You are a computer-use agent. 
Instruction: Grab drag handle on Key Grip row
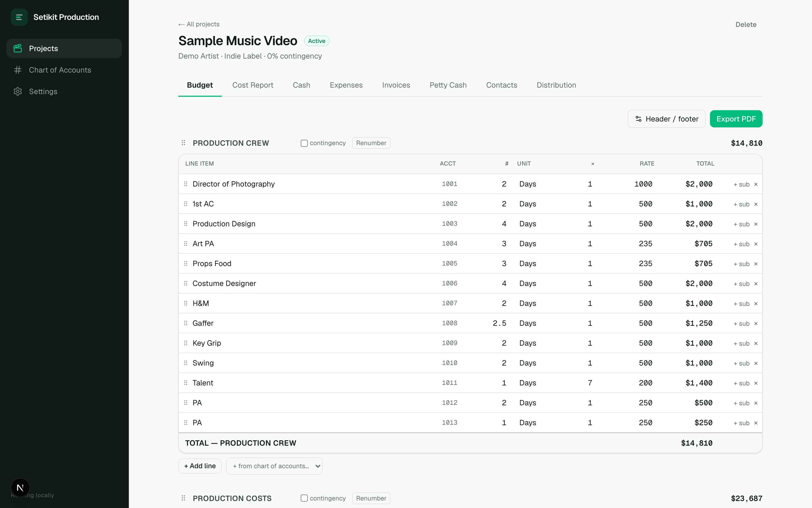point(186,343)
